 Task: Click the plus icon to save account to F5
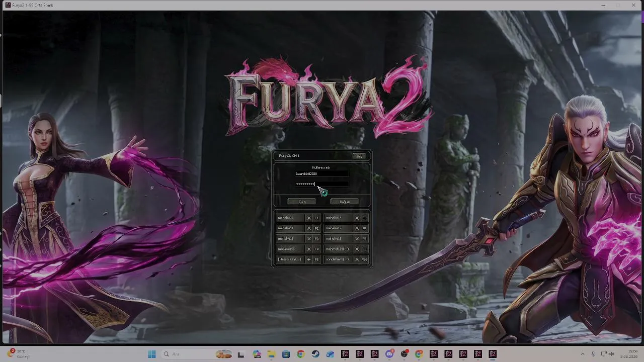[309, 259]
